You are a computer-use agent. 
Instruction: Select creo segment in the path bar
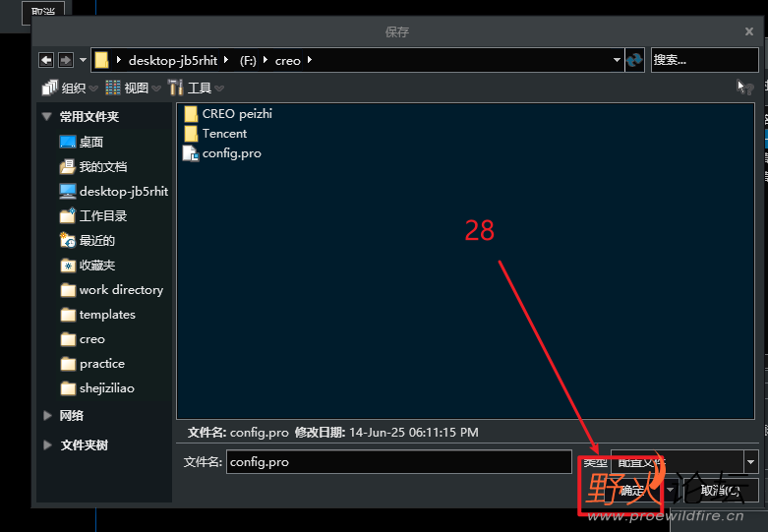pos(287,61)
